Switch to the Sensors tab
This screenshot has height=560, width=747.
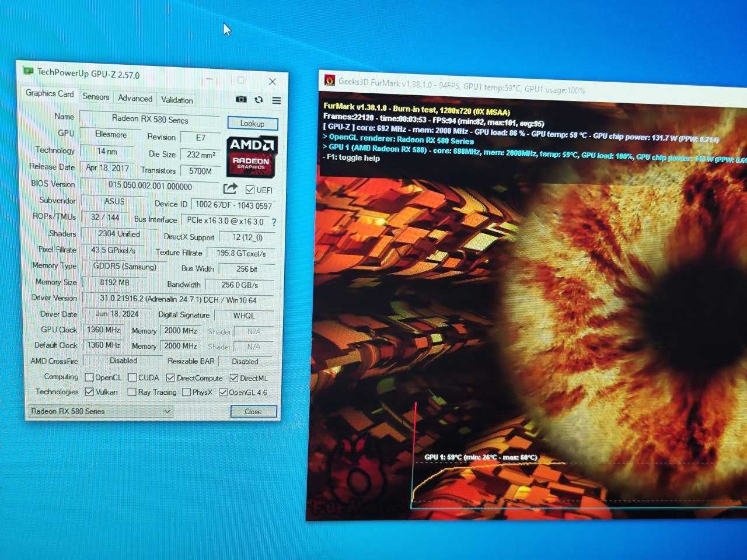96,97
